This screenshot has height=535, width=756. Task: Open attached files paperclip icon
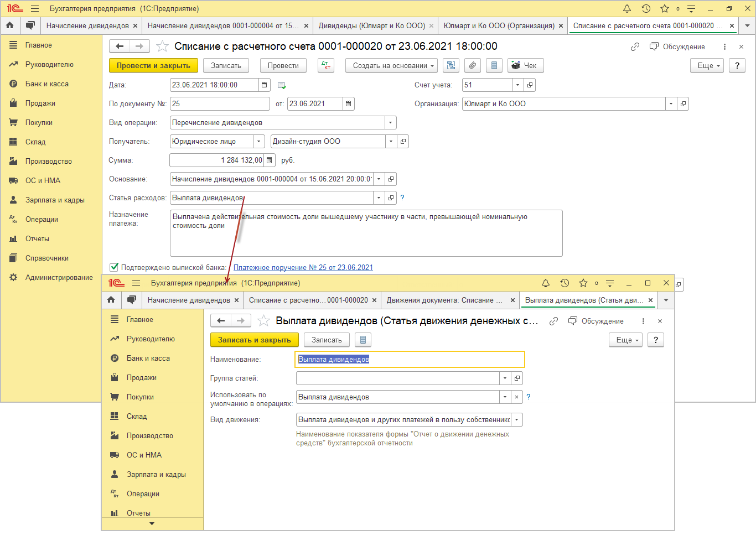[472, 65]
